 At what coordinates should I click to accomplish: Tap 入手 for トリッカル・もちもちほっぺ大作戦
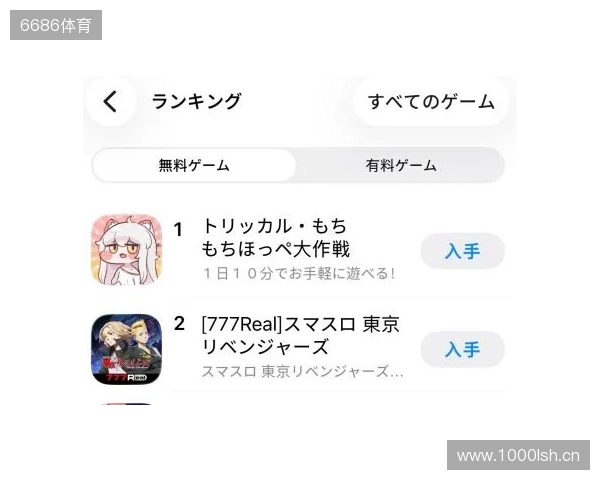pos(463,251)
